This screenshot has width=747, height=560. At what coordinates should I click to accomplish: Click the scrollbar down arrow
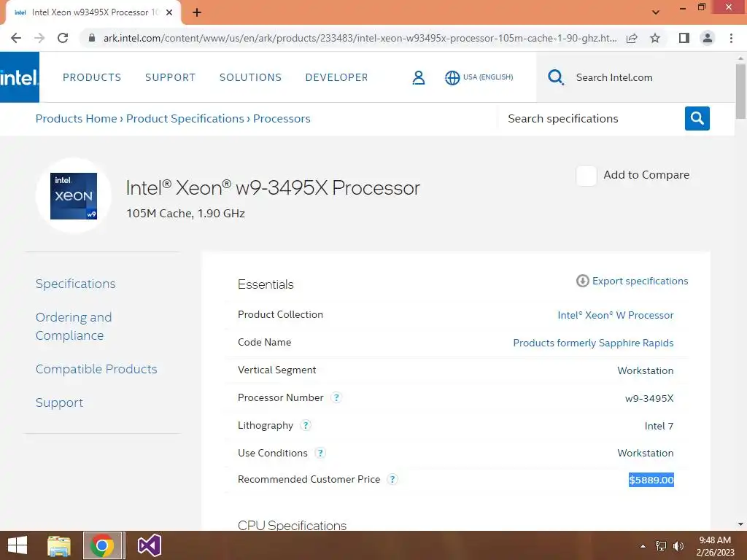click(740, 524)
